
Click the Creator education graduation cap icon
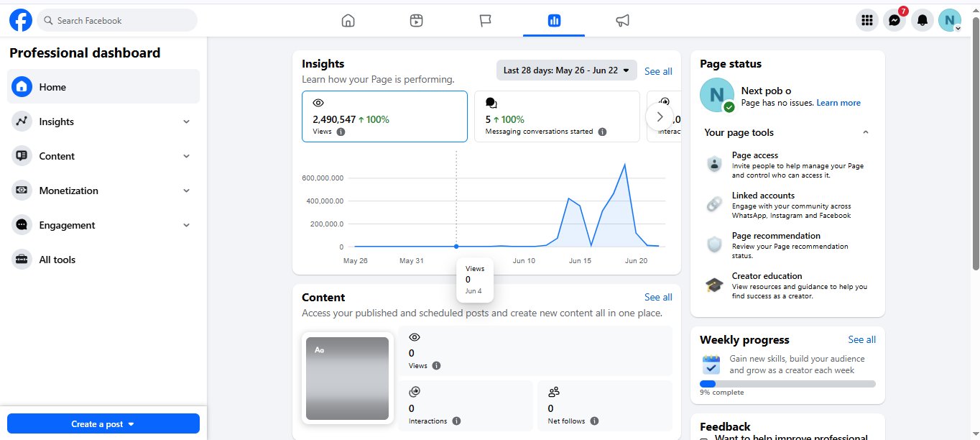714,285
